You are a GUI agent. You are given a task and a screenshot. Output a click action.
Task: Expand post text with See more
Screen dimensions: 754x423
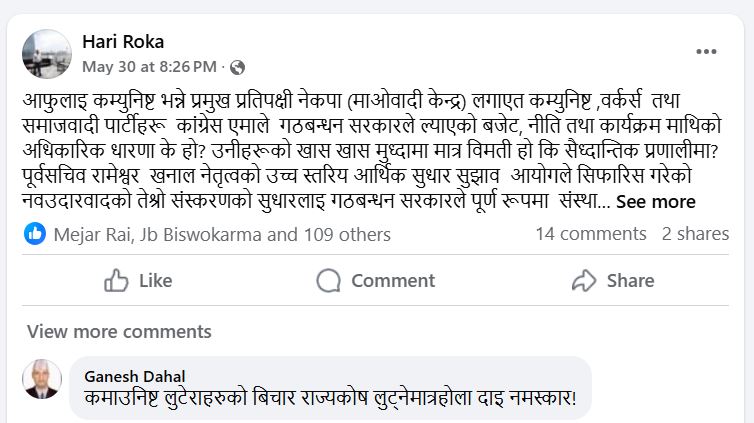pyautogui.click(x=655, y=202)
